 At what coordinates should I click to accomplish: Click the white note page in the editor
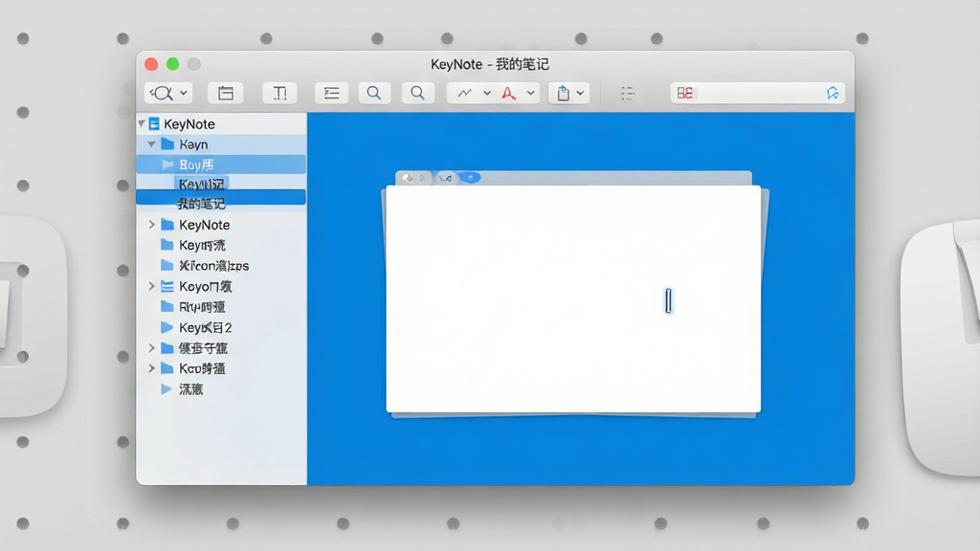(573, 298)
